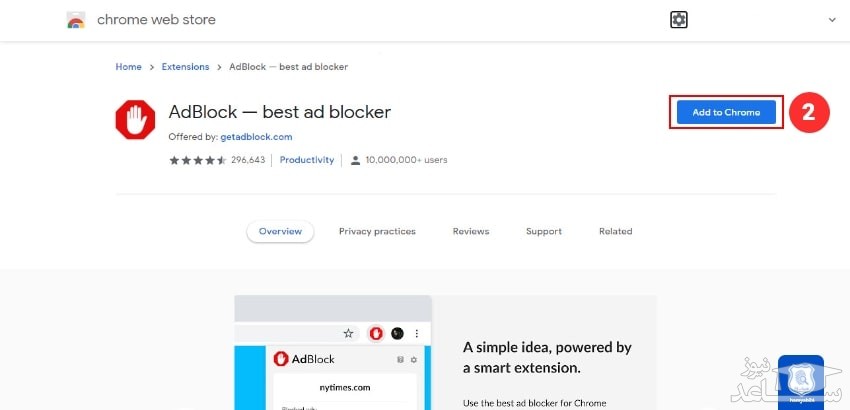The width and height of the screenshot is (850, 410).
Task: Click the red AdBlock stop-hand logo
Action: pos(135,121)
